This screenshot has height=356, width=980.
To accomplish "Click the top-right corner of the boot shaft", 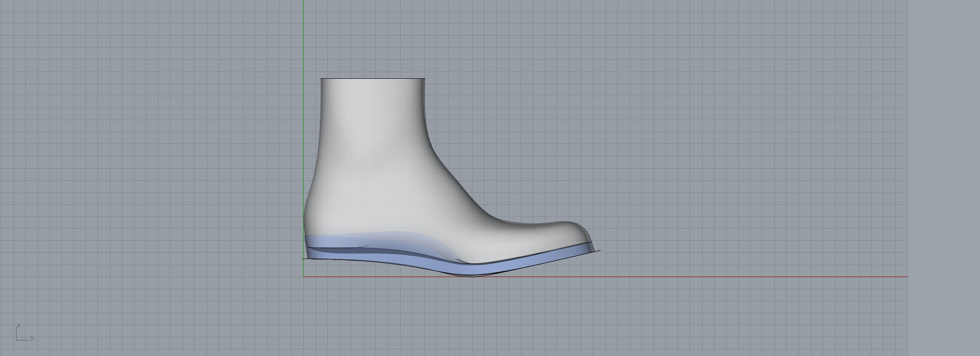I will pyautogui.click(x=425, y=79).
